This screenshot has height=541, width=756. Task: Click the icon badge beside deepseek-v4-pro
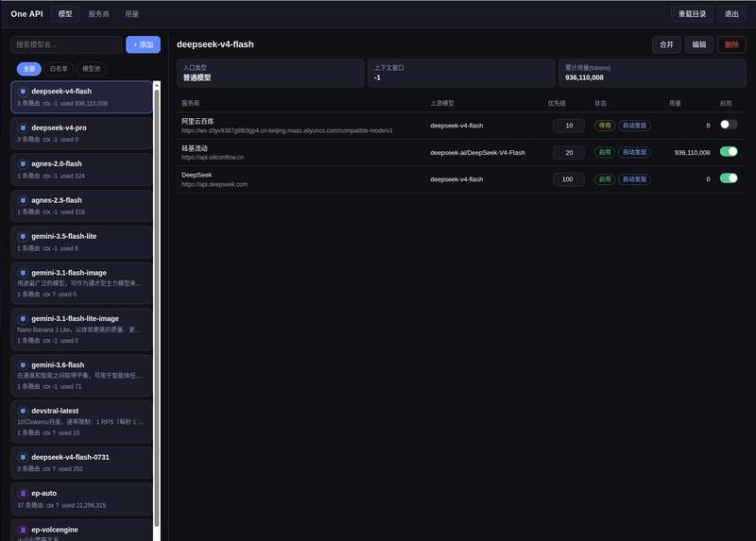pyautogui.click(x=23, y=127)
